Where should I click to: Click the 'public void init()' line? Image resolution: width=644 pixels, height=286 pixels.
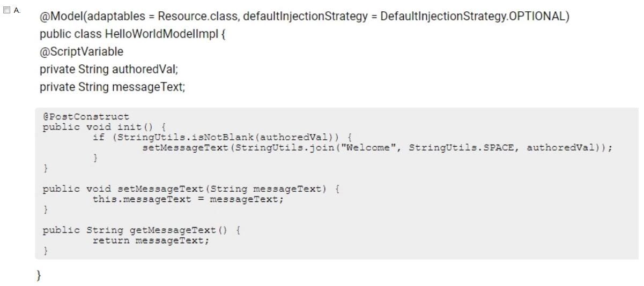click(x=105, y=127)
